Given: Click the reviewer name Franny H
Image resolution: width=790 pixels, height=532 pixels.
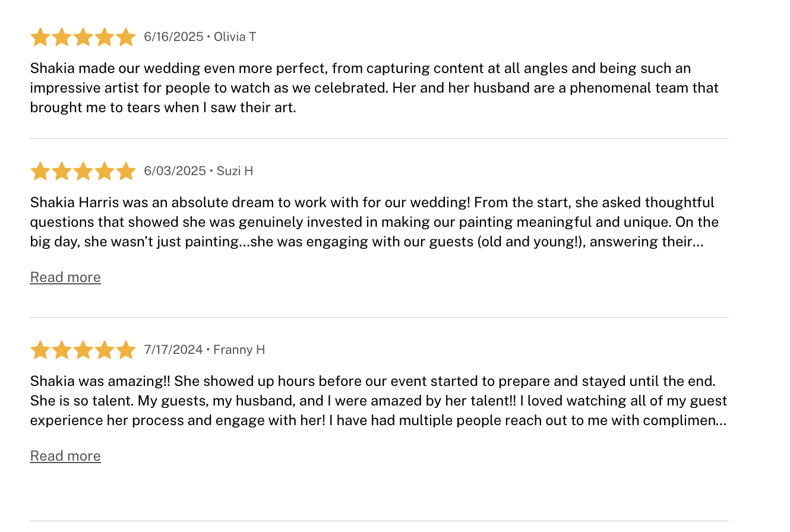Looking at the screenshot, I should pos(239,350).
